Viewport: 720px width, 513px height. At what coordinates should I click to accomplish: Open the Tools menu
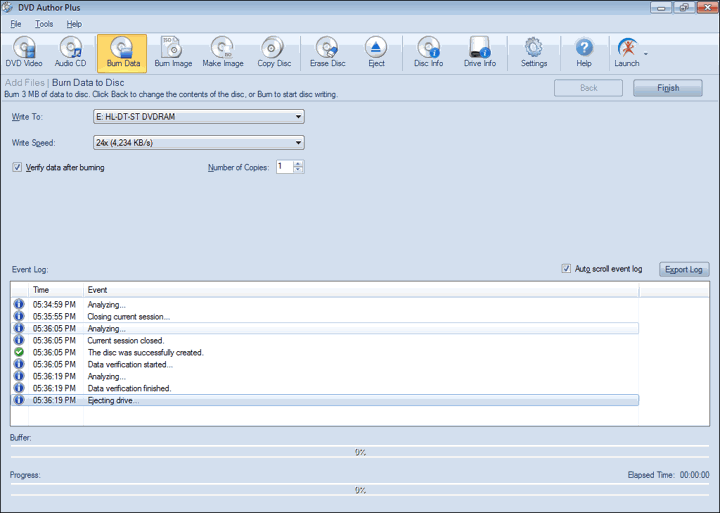point(44,24)
